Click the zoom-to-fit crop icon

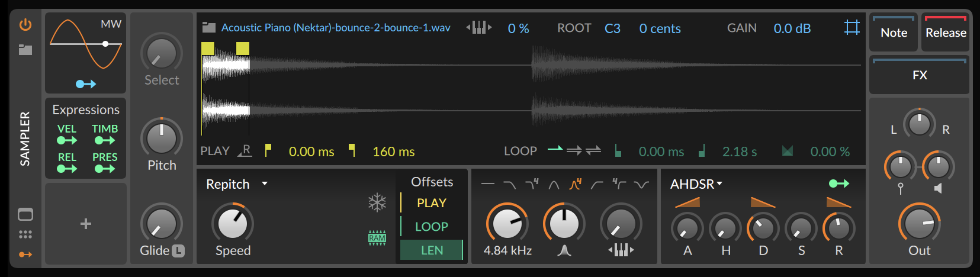point(852,27)
